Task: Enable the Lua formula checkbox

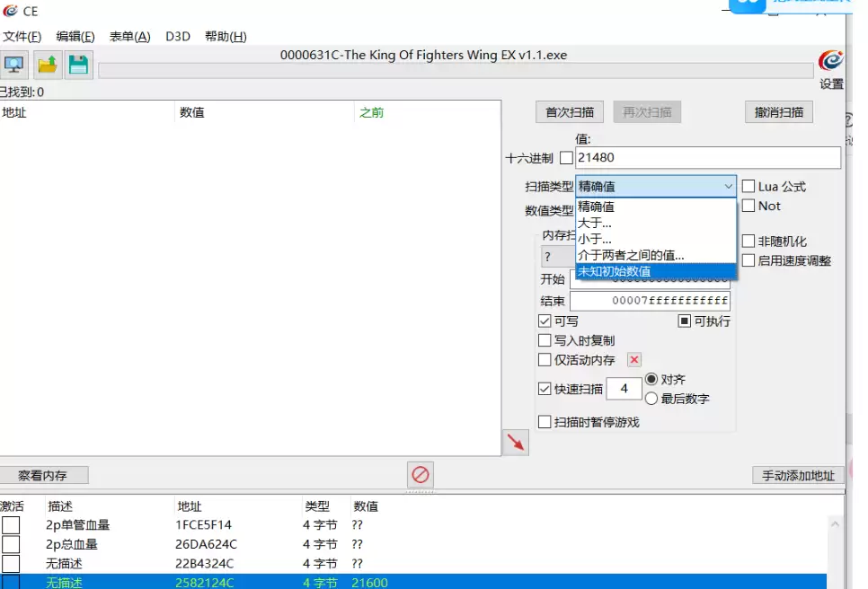Action: (x=748, y=187)
